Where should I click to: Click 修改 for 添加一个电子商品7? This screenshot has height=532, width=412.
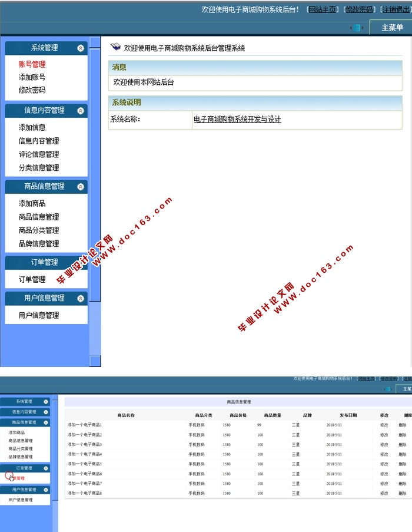tap(384, 484)
